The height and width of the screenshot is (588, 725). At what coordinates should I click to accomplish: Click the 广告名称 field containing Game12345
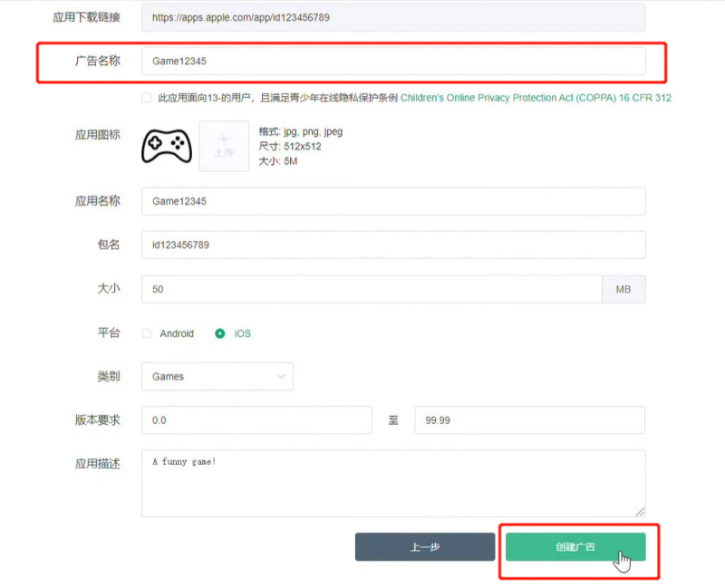coord(393,61)
